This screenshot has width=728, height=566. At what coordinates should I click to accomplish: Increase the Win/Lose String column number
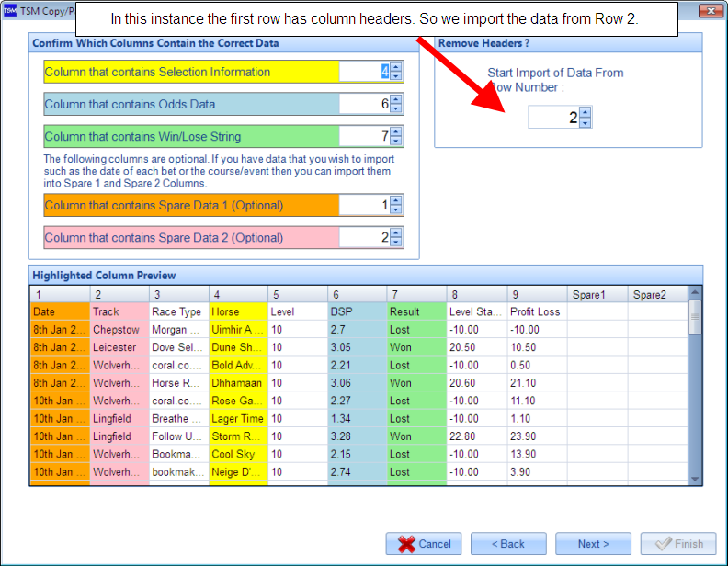pyautogui.click(x=396, y=131)
